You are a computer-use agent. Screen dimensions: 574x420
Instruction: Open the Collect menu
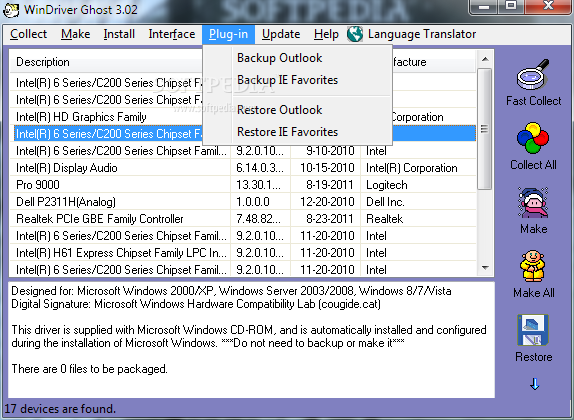pos(28,34)
